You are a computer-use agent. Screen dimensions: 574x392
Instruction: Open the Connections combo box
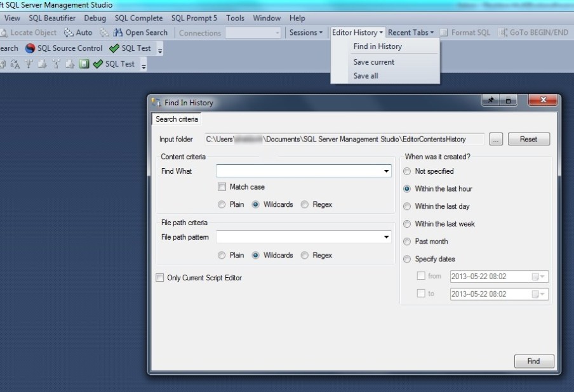point(253,33)
